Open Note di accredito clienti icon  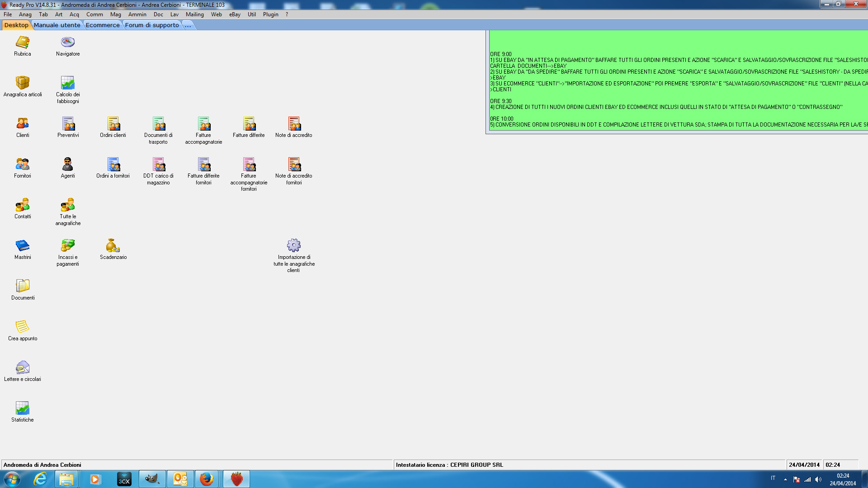tap(294, 124)
